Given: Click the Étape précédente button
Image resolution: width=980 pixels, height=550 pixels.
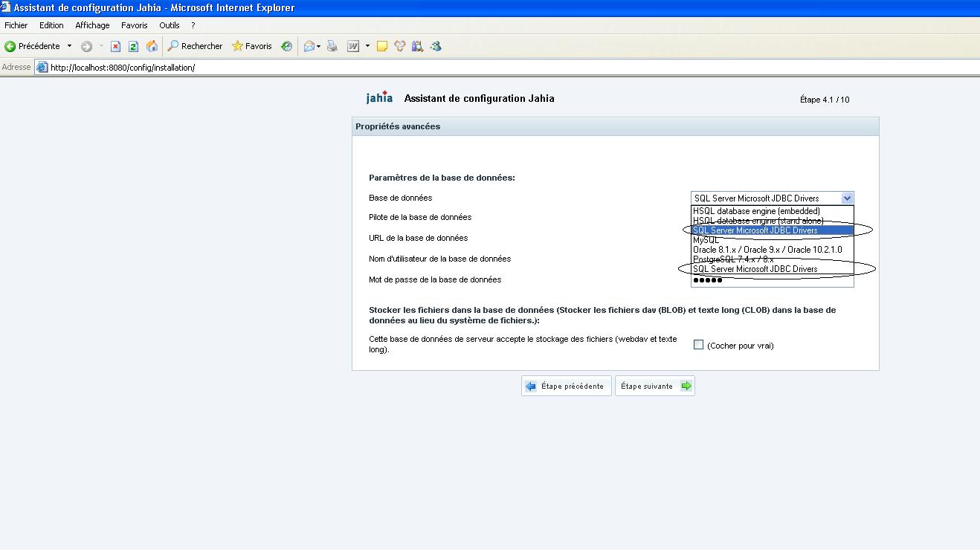Looking at the screenshot, I should pyautogui.click(x=567, y=386).
